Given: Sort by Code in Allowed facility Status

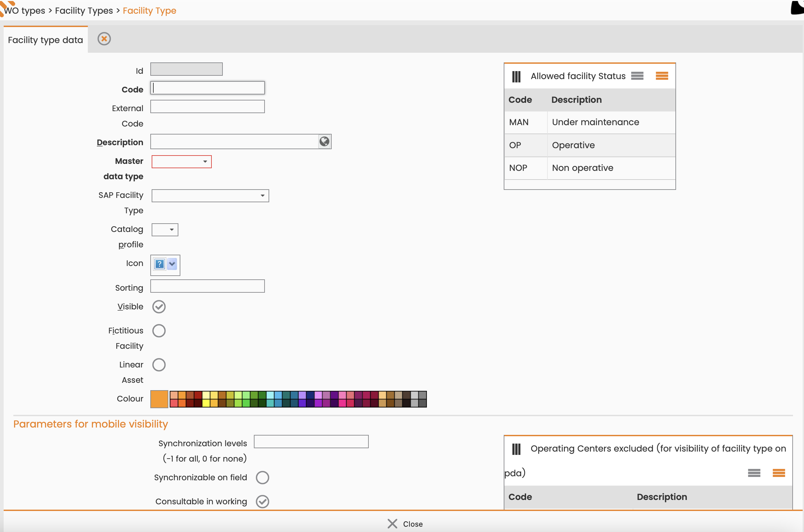Looking at the screenshot, I should coord(520,100).
